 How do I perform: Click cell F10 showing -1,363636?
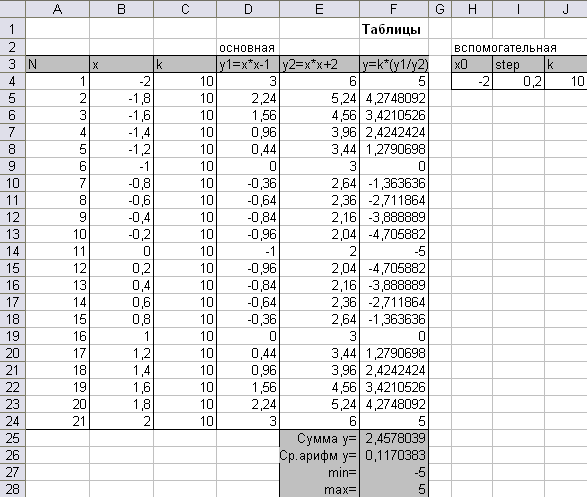(x=394, y=183)
